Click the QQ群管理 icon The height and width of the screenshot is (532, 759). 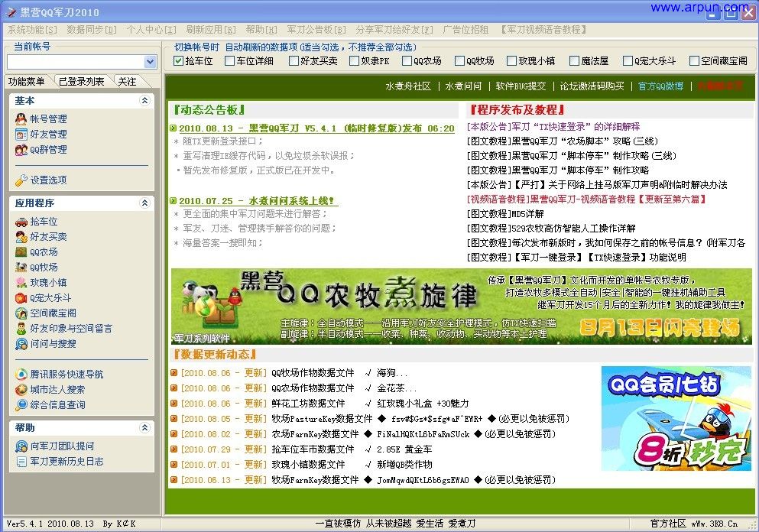pyautogui.click(x=21, y=150)
